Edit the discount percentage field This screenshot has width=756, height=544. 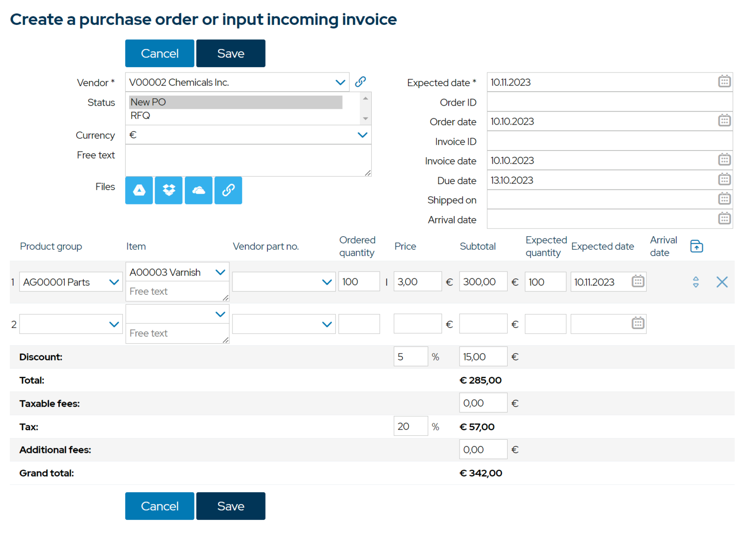pos(410,356)
